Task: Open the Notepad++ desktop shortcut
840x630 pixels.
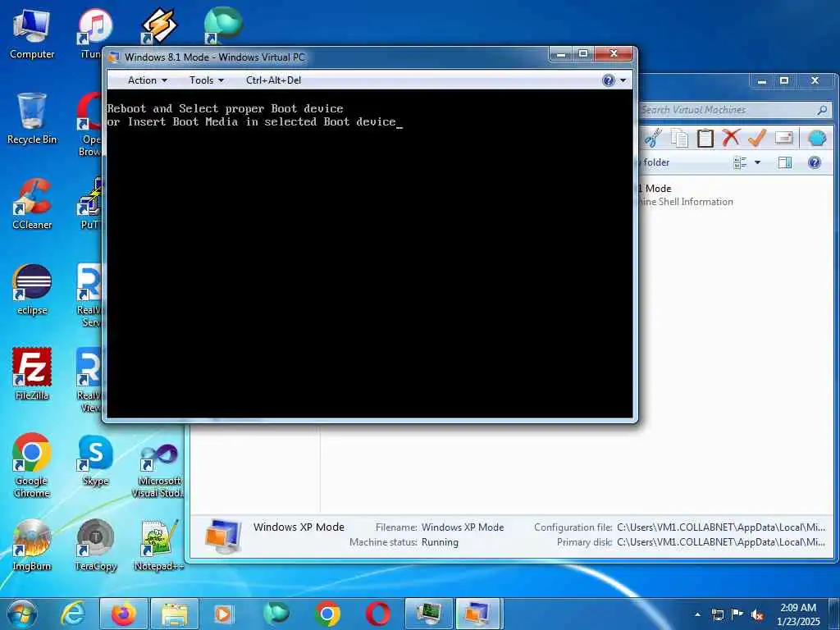Action: pyautogui.click(x=159, y=545)
